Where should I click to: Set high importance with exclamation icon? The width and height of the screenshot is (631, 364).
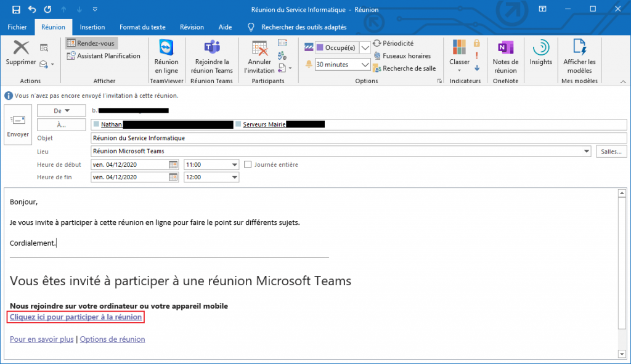477,55
